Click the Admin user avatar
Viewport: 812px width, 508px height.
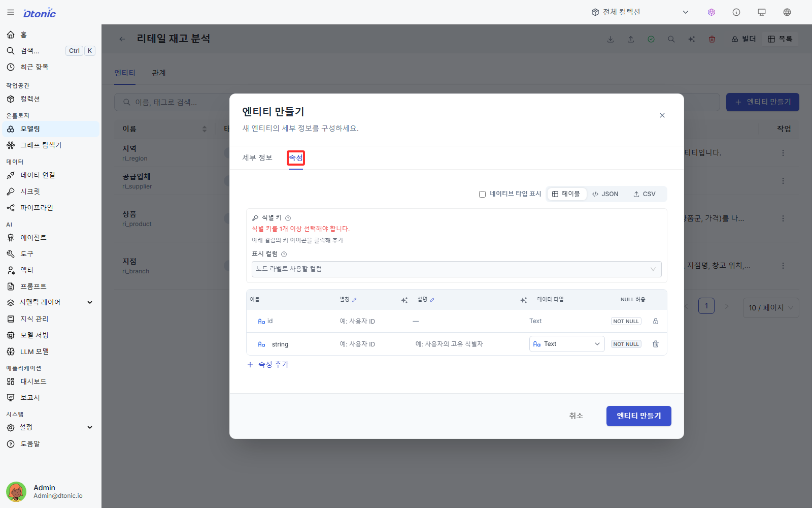click(x=16, y=492)
